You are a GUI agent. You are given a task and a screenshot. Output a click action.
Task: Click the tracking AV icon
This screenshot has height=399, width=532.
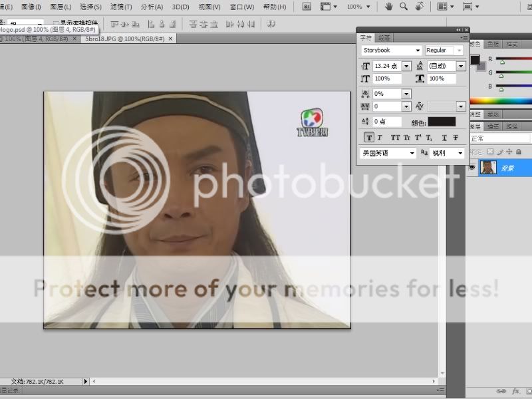pyautogui.click(x=365, y=106)
